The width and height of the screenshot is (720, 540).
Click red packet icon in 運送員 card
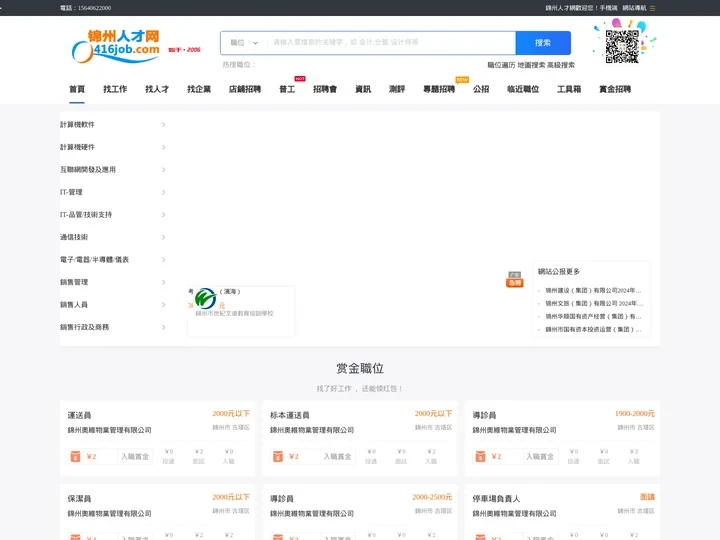tap(75, 456)
